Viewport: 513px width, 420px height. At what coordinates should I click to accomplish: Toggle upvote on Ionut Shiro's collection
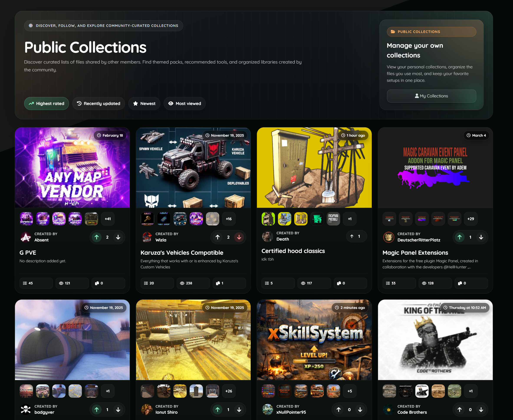217,409
